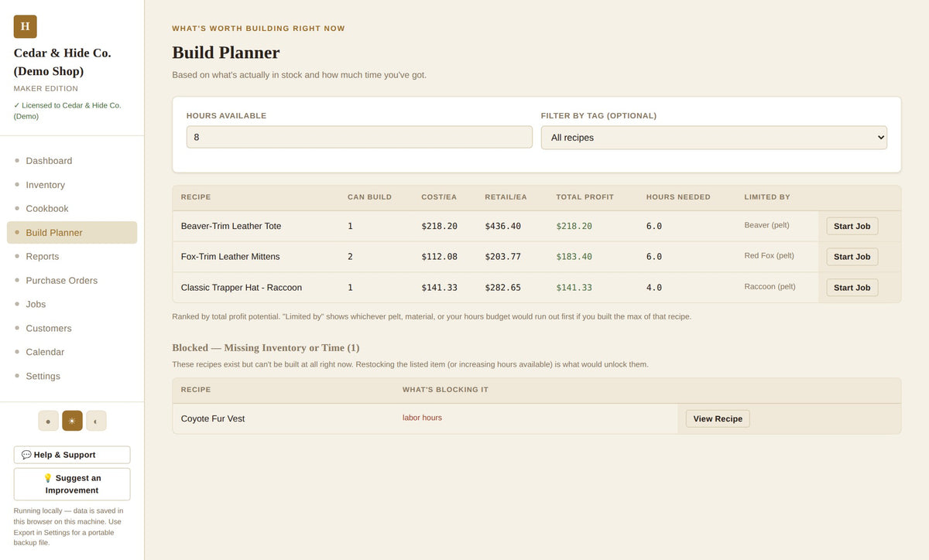Select Build Planner in the sidebar
Screen dimensions: 929x560
coord(72,233)
